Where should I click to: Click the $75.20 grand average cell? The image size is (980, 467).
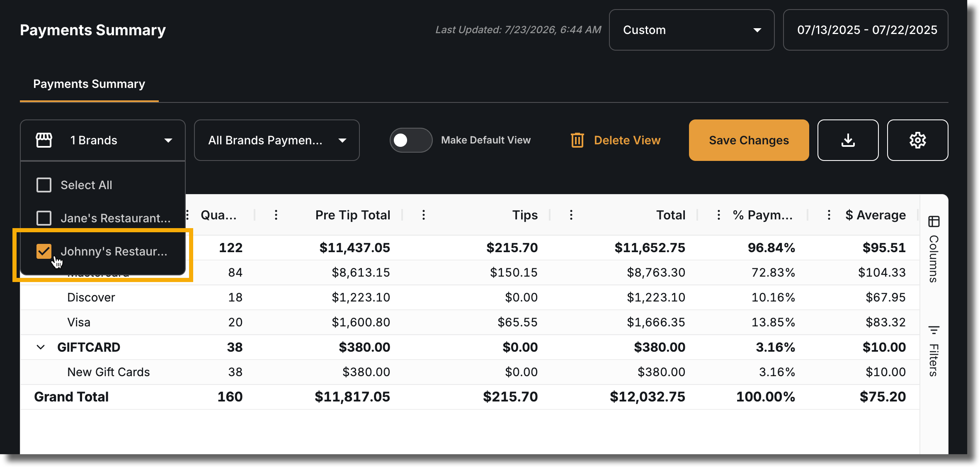click(883, 397)
